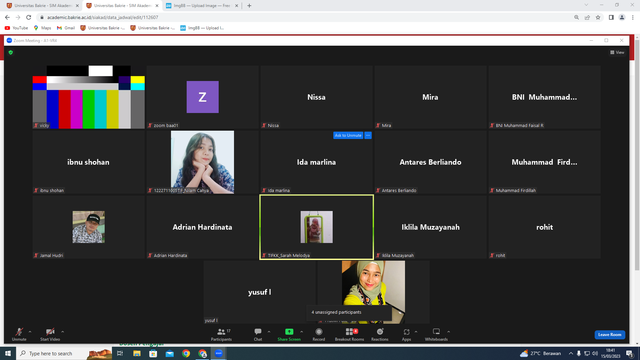Click the Start Video camera icon

pyautogui.click(x=50, y=332)
